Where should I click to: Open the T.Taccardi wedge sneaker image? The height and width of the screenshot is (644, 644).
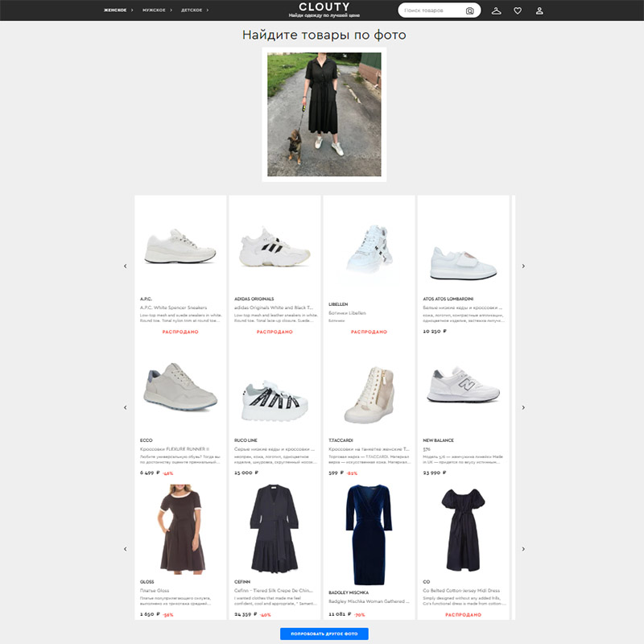pyautogui.click(x=369, y=394)
